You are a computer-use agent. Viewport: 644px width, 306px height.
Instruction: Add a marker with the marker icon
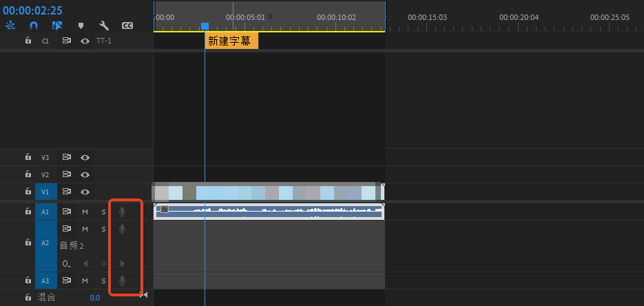click(x=81, y=25)
